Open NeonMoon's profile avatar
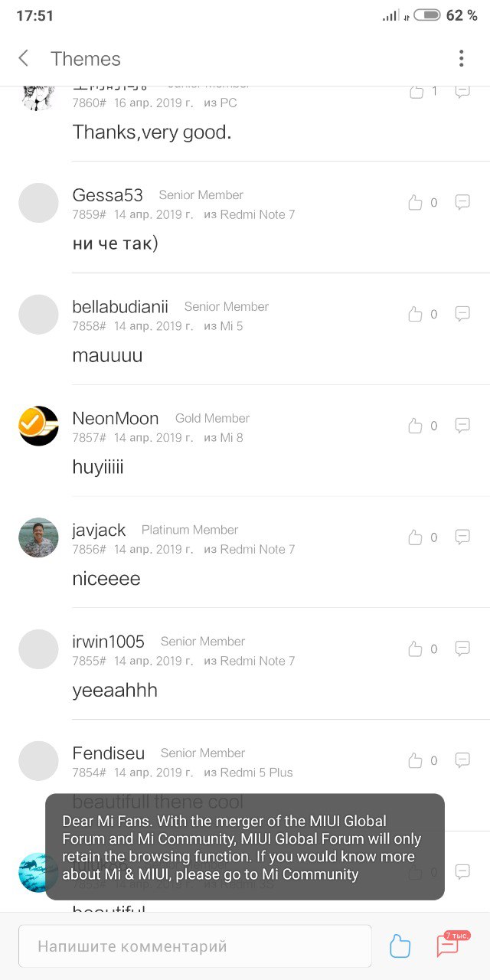The image size is (490, 980). pyautogui.click(x=38, y=426)
